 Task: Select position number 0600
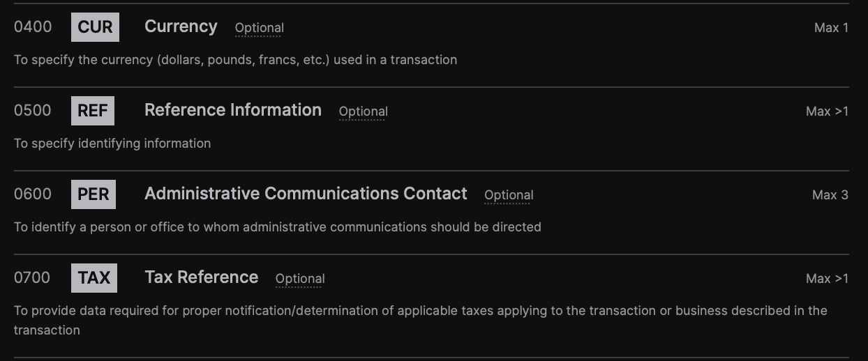pos(33,194)
